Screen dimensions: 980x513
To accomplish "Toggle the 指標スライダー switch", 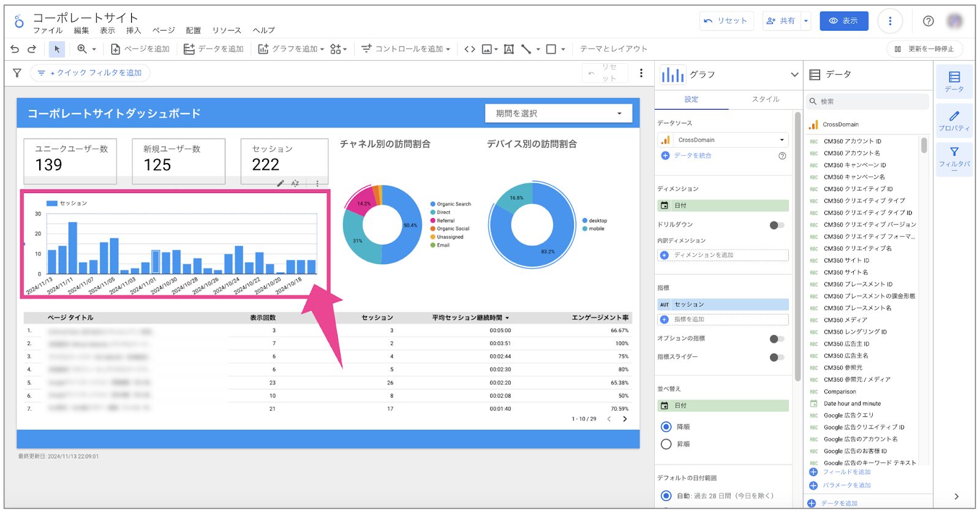I will click(x=777, y=357).
